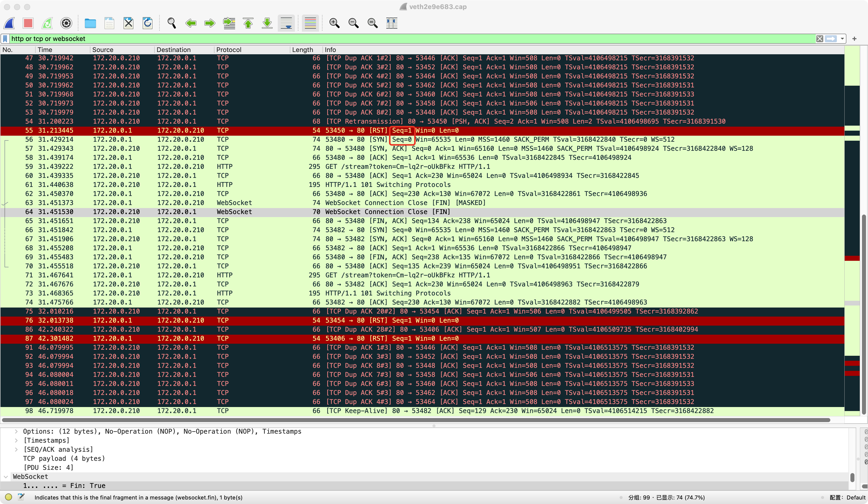Toggle auto-scroll during live capture
868x504 pixels.
click(x=286, y=23)
